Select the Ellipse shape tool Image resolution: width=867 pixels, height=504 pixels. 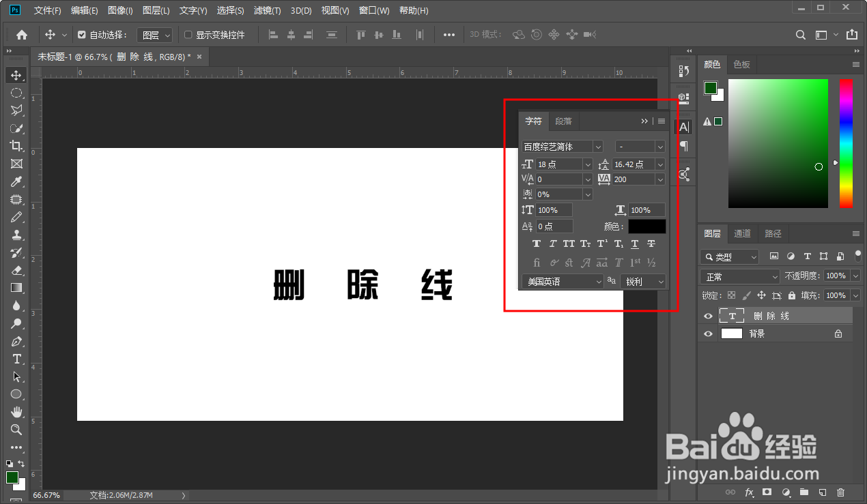pyautogui.click(x=16, y=394)
